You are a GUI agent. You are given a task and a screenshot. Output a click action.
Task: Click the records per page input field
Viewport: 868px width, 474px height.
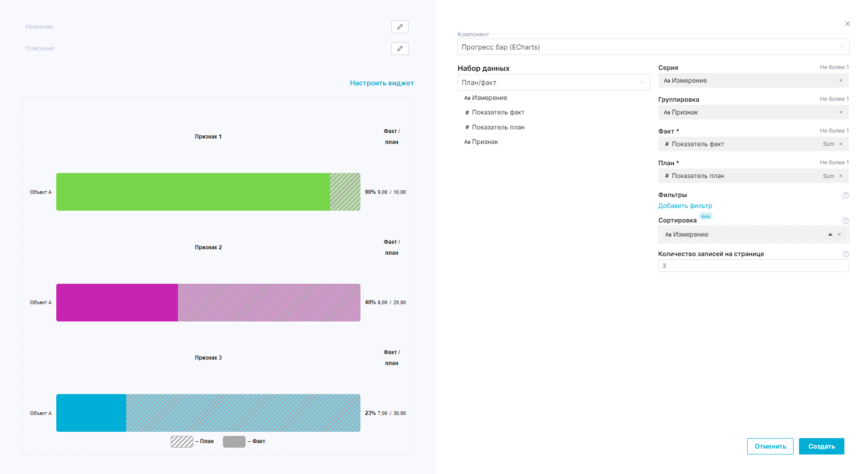pyautogui.click(x=753, y=266)
